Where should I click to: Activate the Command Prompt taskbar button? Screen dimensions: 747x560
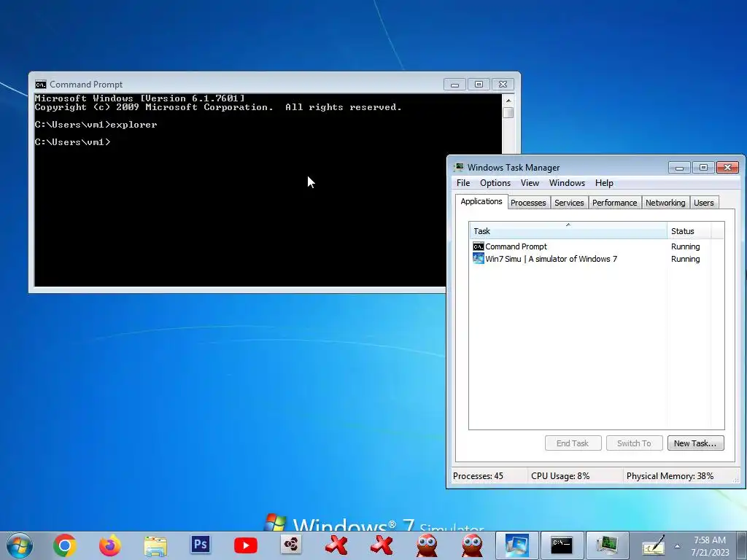click(562, 545)
